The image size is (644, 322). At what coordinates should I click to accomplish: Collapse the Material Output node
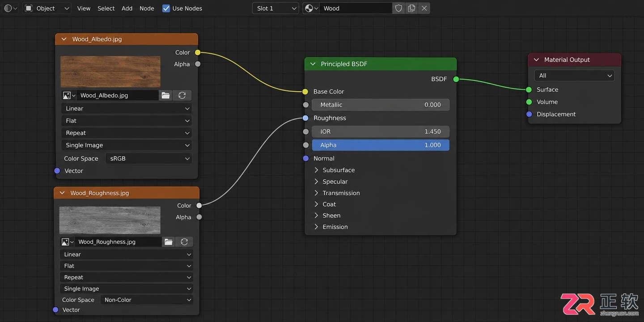(536, 59)
